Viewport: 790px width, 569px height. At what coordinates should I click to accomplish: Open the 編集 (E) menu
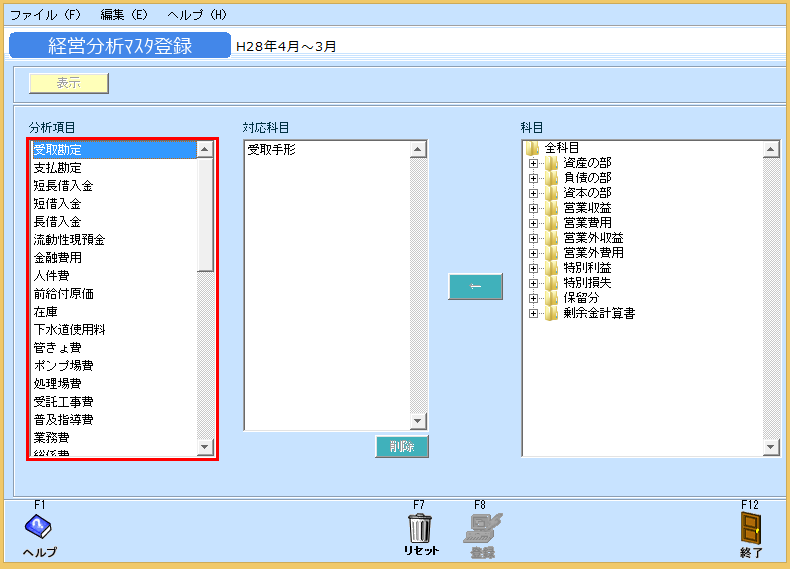click(x=124, y=15)
